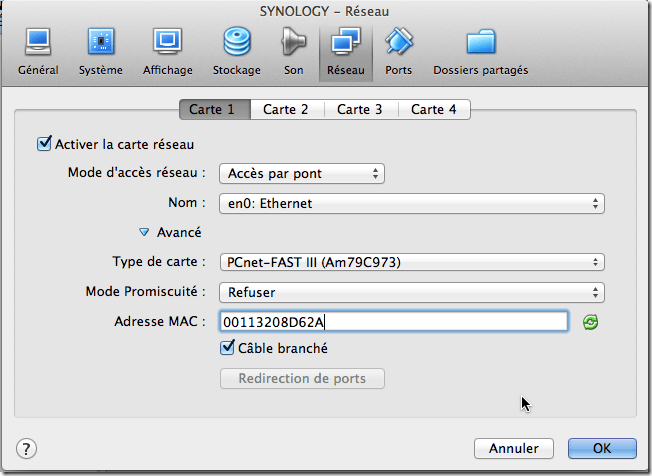Open the Stockage settings section
This screenshot has width=652, height=476.
click(237, 52)
